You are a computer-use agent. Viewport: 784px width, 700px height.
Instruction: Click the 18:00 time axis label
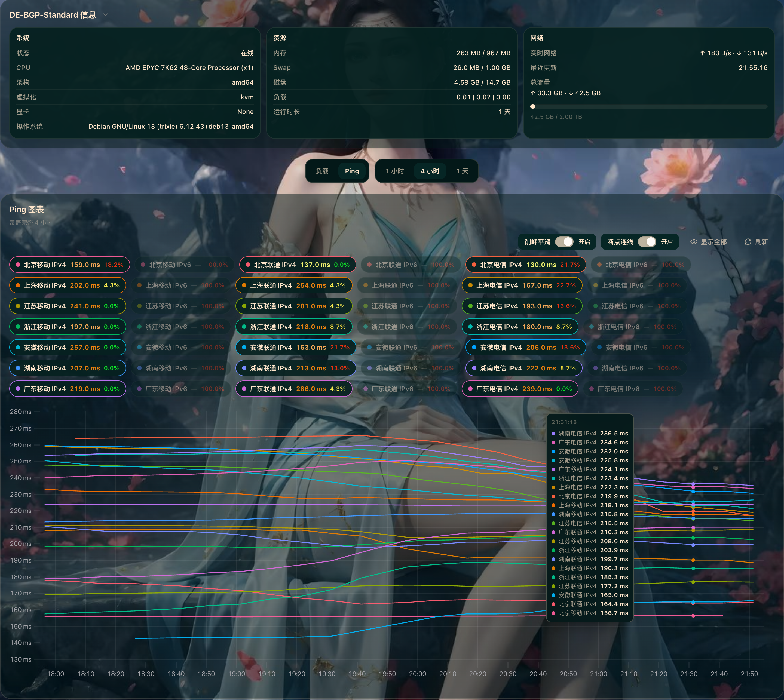coord(56,674)
